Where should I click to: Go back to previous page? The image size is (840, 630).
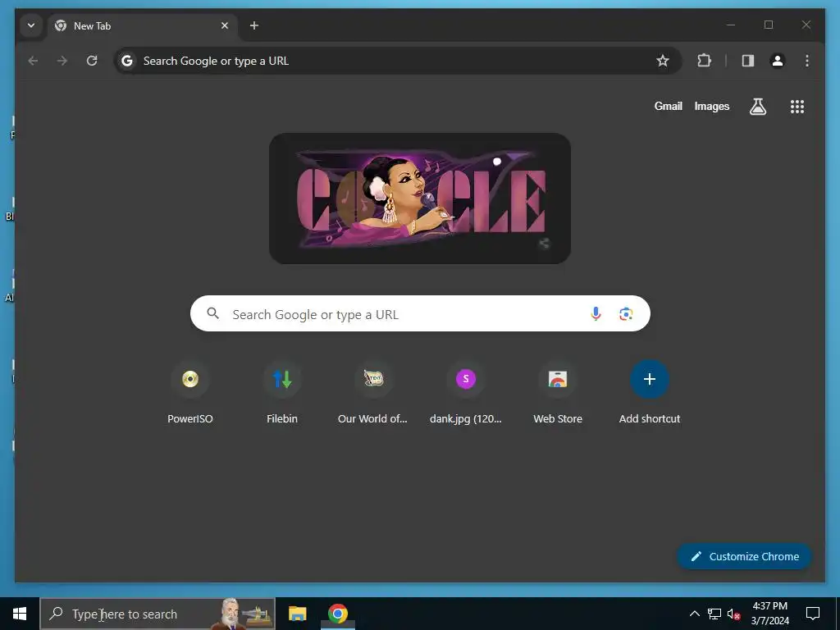point(33,61)
